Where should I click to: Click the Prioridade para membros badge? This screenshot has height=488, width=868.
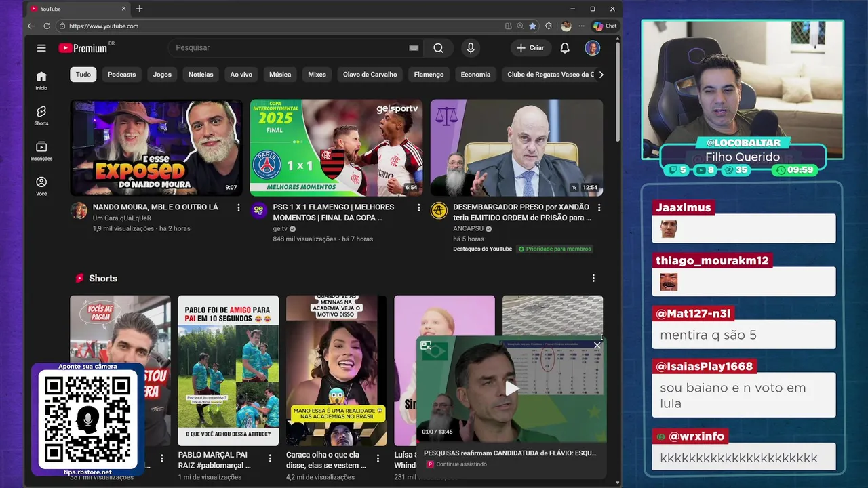coord(555,249)
